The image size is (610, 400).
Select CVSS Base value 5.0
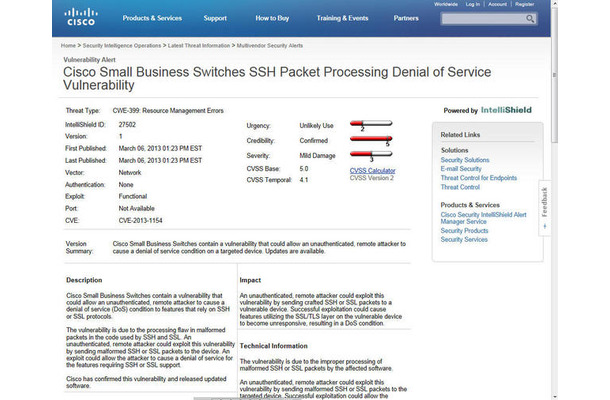[x=304, y=169]
